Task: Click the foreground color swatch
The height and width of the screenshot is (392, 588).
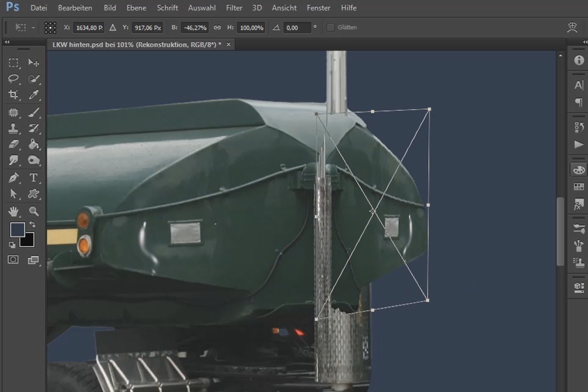Action: [x=18, y=229]
